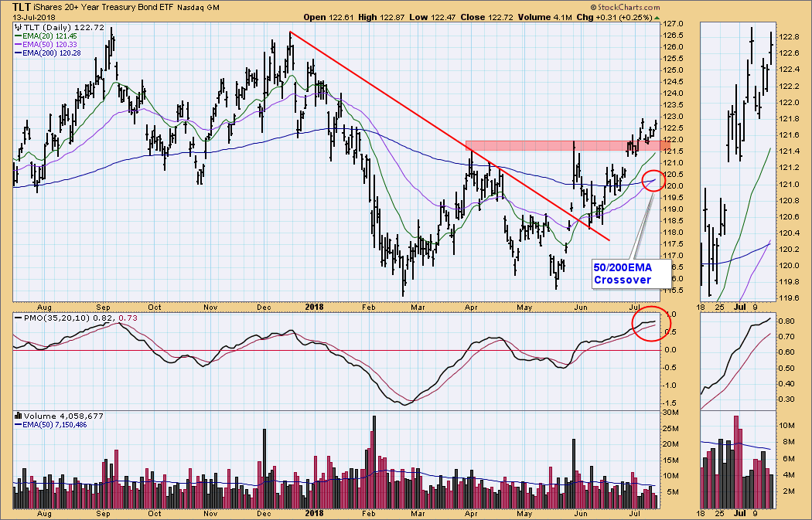The height and width of the screenshot is (520, 812).
Task: Click the TLT (Daily) 122.72 legend entry
Action: 64,27
